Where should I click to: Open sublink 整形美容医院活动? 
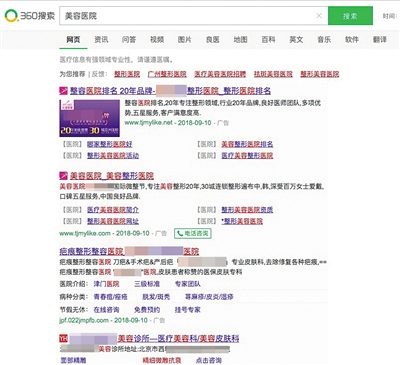pos(113,156)
